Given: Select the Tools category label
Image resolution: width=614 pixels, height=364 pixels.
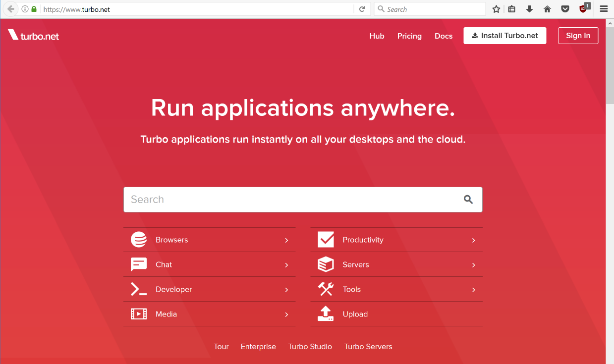Looking at the screenshot, I should click(x=351, y=289).
